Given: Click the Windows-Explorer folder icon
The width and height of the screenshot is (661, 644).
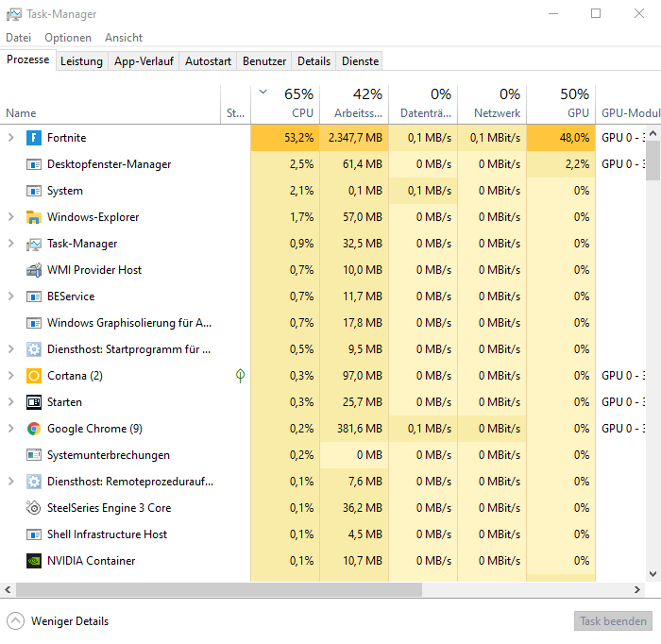Looking at the screenshot, I should (x=34, y=217).
